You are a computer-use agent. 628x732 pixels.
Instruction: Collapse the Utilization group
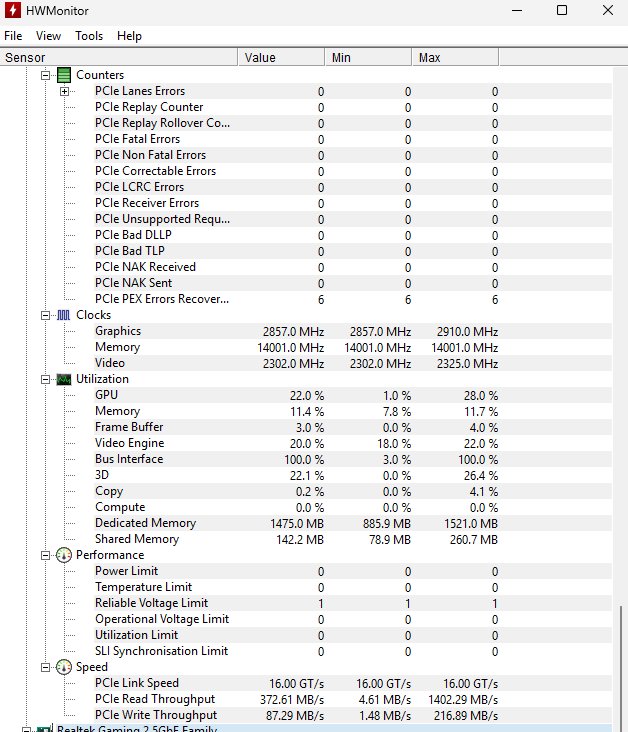(x=45, y=380)
